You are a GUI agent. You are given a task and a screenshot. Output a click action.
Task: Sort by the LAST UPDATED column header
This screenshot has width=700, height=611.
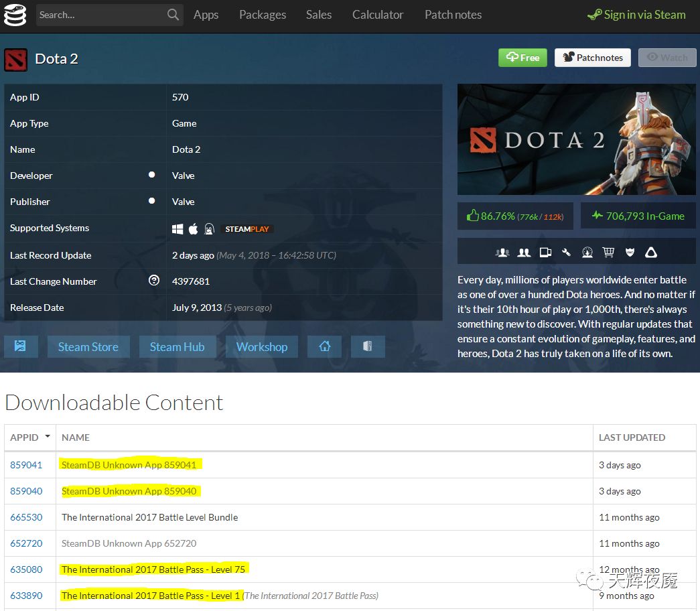pos(644,437)
